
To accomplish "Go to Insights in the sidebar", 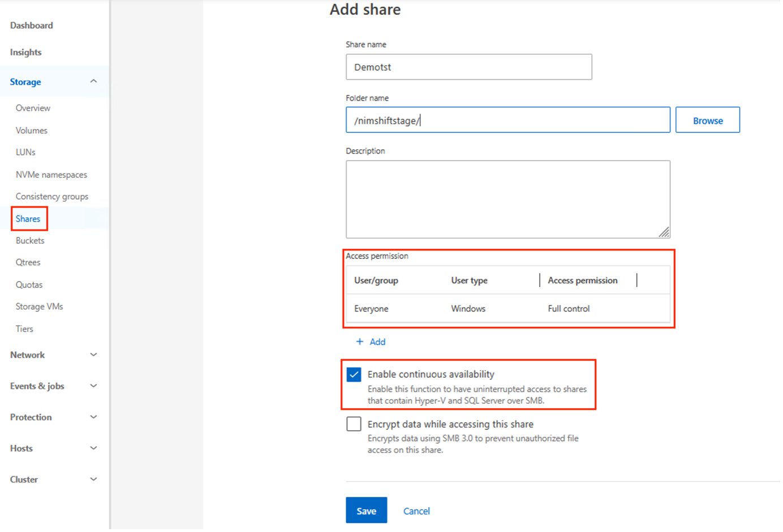I will [26, 52].
